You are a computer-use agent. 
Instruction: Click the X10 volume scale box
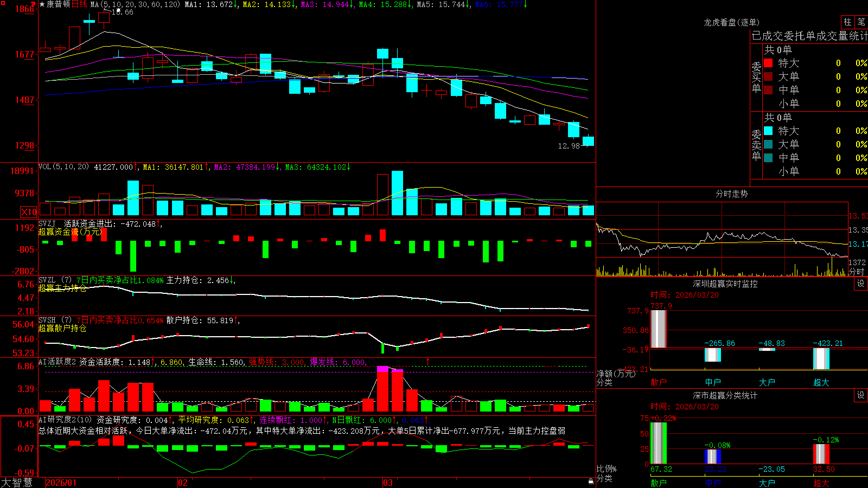coord(29,212)
